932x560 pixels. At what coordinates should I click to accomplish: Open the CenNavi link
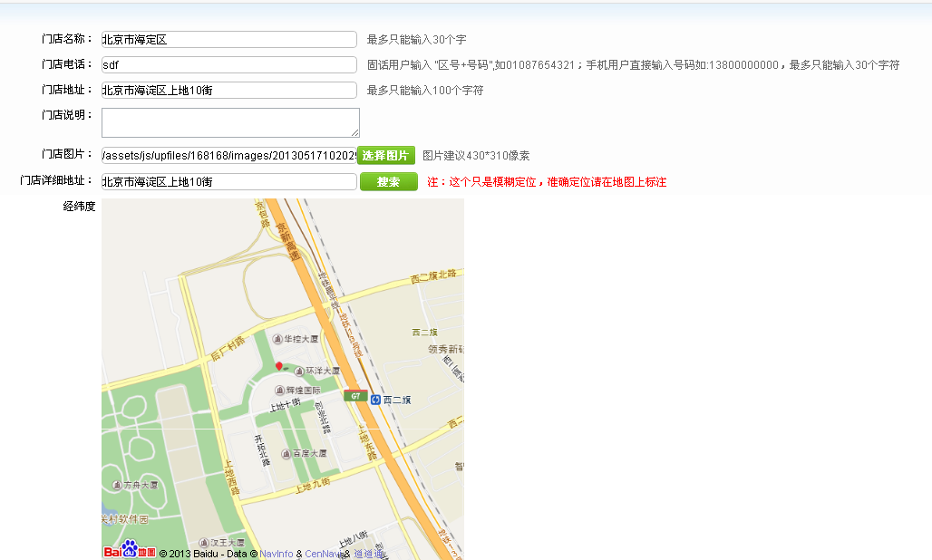click(323, 554)
